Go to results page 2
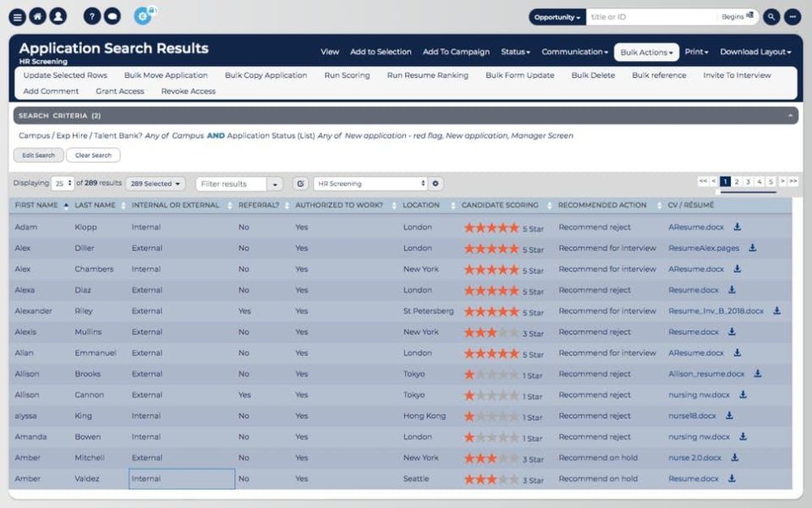Image resolution: width=812 pixels, height=508 pixels. pyautogui.click(x=736, y=181)
